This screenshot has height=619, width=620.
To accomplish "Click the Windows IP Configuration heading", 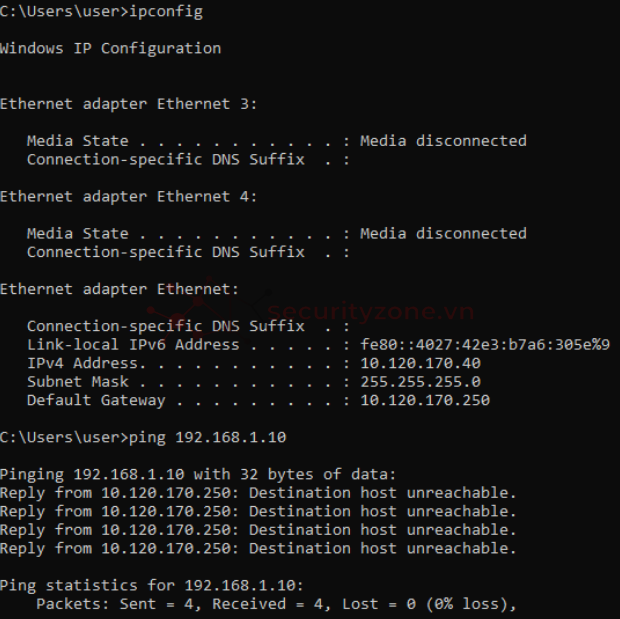I will click(x=110, y=49).
